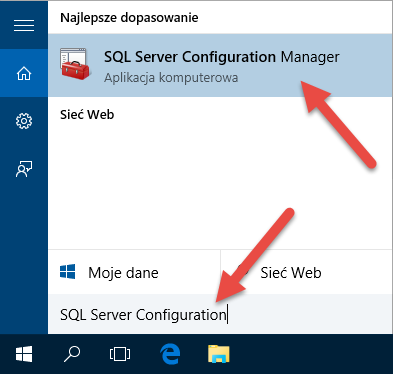
Task: Launch Microsoft Edge from taskbar
Action: pyautogui.click(x=170, y=354)
